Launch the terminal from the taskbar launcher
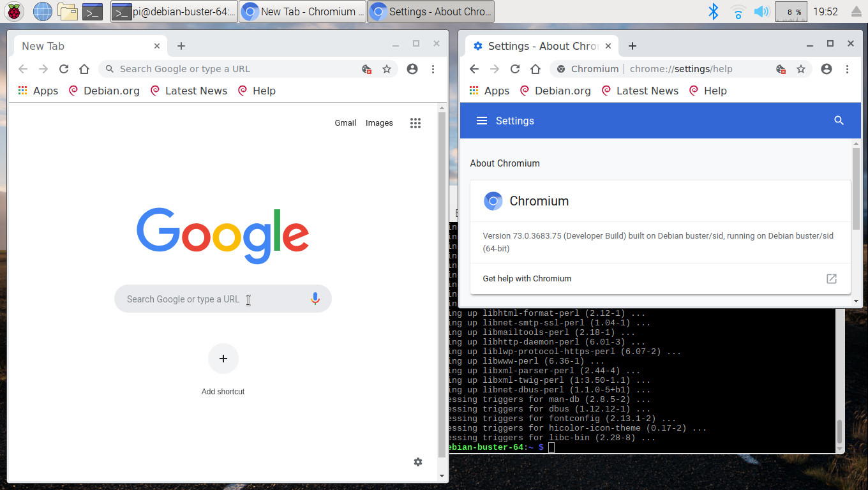 (93, 11)
